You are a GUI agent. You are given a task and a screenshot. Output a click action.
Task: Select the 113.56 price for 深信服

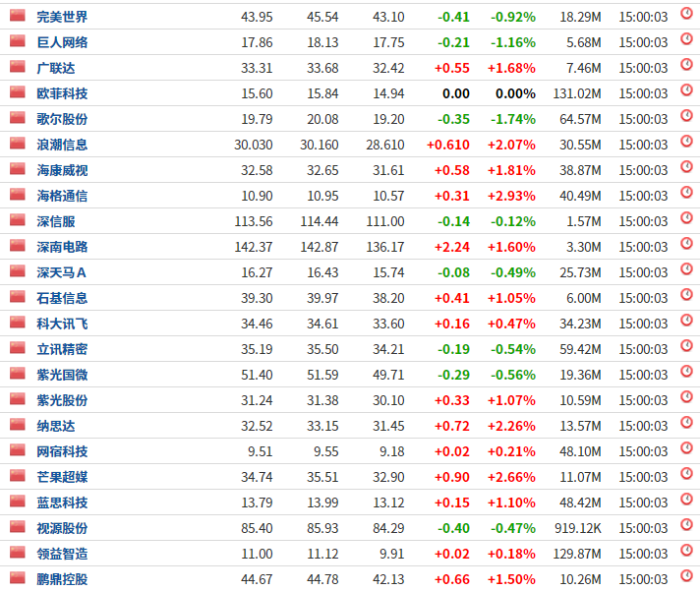tap(254, 221)
